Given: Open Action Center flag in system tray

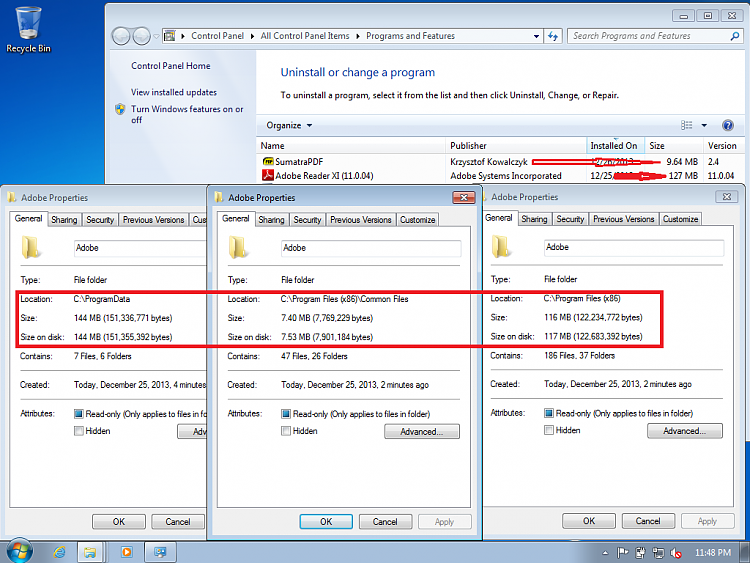Looking at the screenshot, I should 622,553.
